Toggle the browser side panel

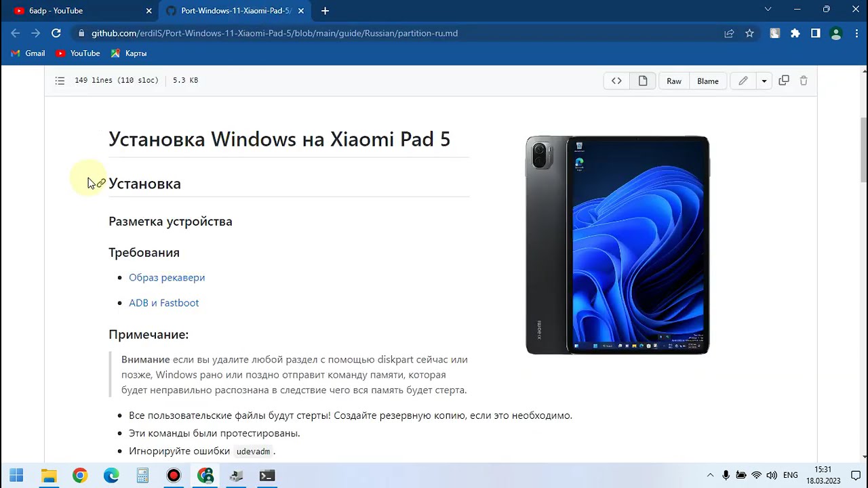(x=816, y=33)
